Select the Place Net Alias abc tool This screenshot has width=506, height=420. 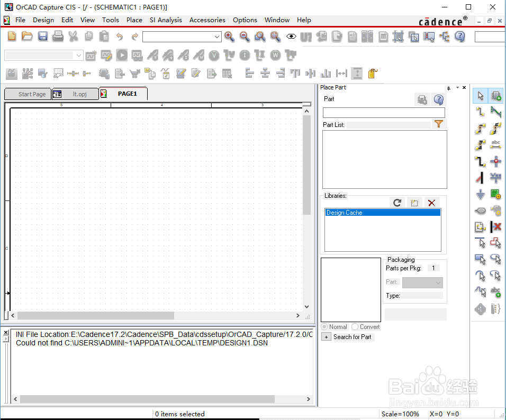tap(495, 144)
